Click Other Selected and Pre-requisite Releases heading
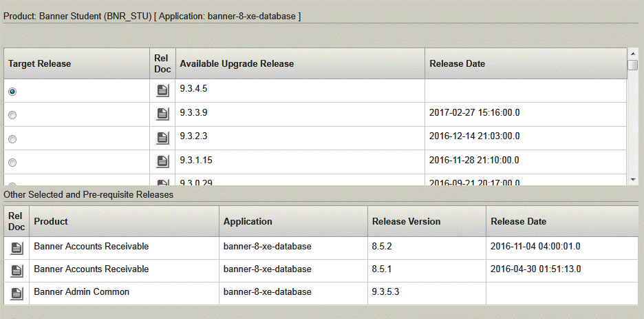 88,194
